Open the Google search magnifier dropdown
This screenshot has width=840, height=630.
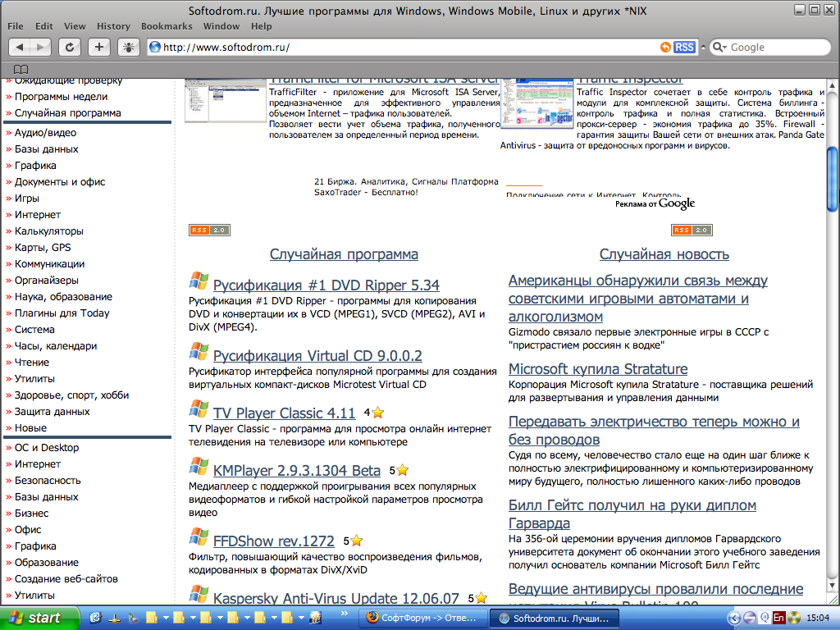[719, 47]
